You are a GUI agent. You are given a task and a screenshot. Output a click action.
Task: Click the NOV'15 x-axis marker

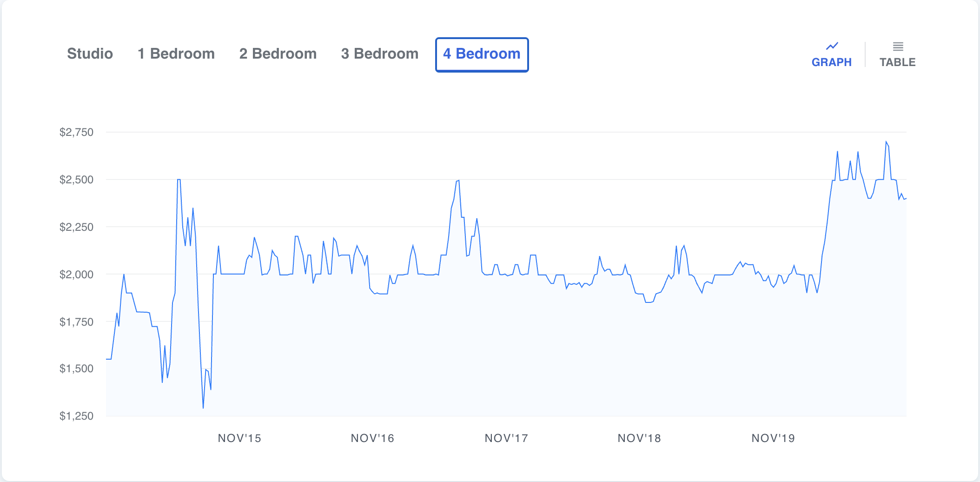pyautogui.click(x=239, y=438)
